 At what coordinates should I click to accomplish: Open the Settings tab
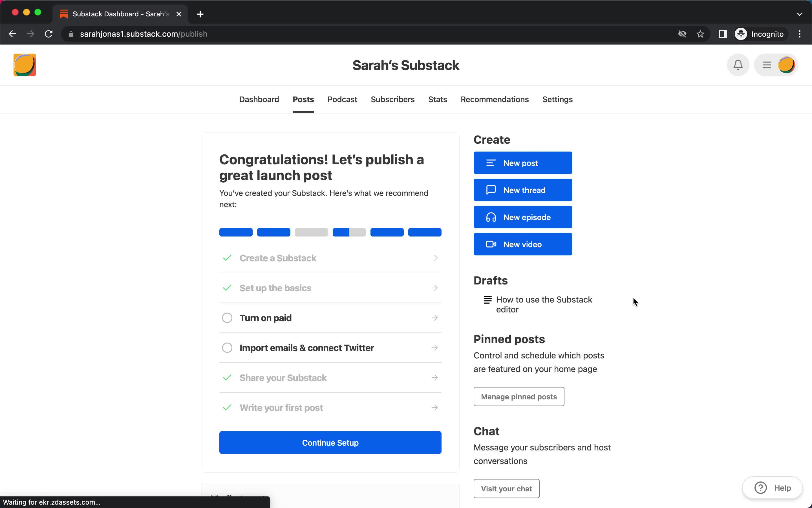557,99
